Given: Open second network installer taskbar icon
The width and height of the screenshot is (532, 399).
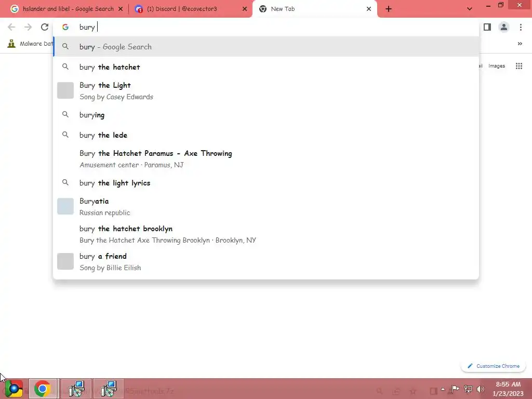Looking at the screenshot, I should pos(109,389).
